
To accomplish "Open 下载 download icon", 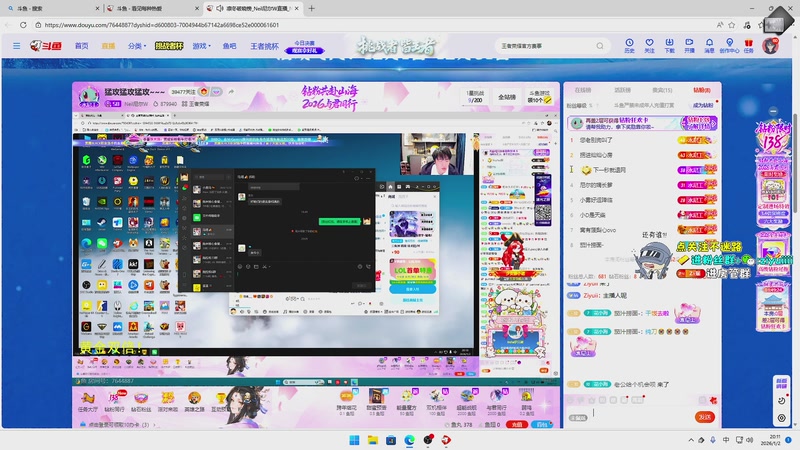I will pyautogui.click(x=669, y=45).
